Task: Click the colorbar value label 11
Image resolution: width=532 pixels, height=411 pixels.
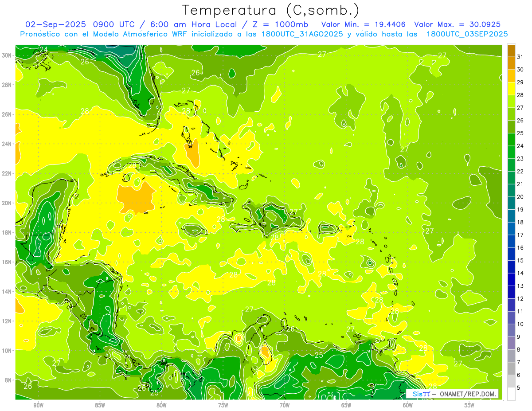Action: [521, 311]
